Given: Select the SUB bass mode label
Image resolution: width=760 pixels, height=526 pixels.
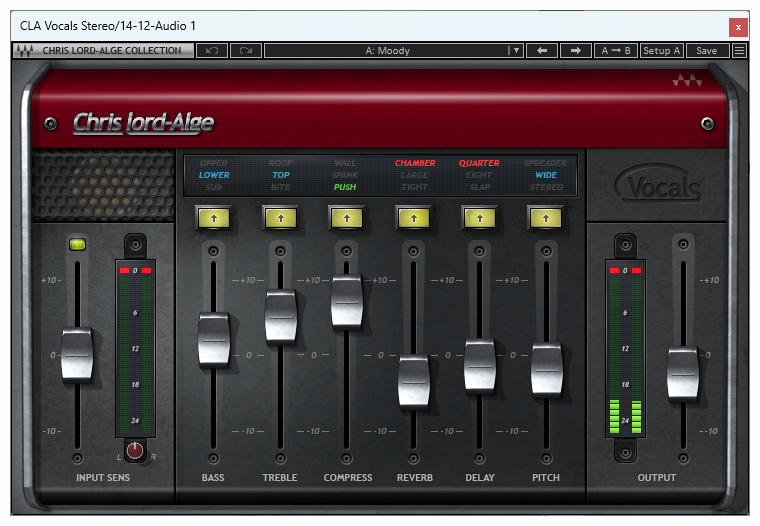Looking at the screenshot, I should (x=214, y=187).
